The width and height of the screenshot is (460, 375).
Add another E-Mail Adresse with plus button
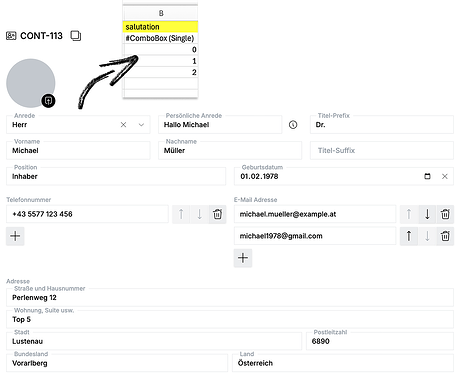click(x=243, y=258)
